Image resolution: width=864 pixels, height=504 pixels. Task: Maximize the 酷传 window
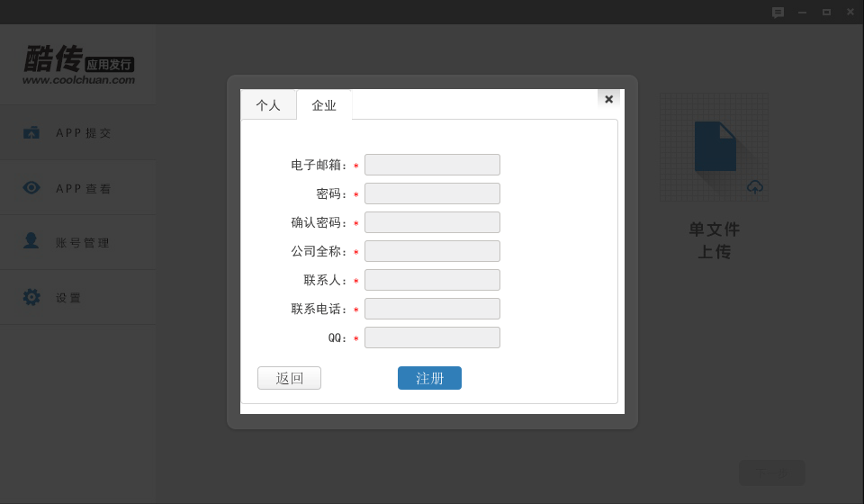pyautogui.click(x=826, y=12)
